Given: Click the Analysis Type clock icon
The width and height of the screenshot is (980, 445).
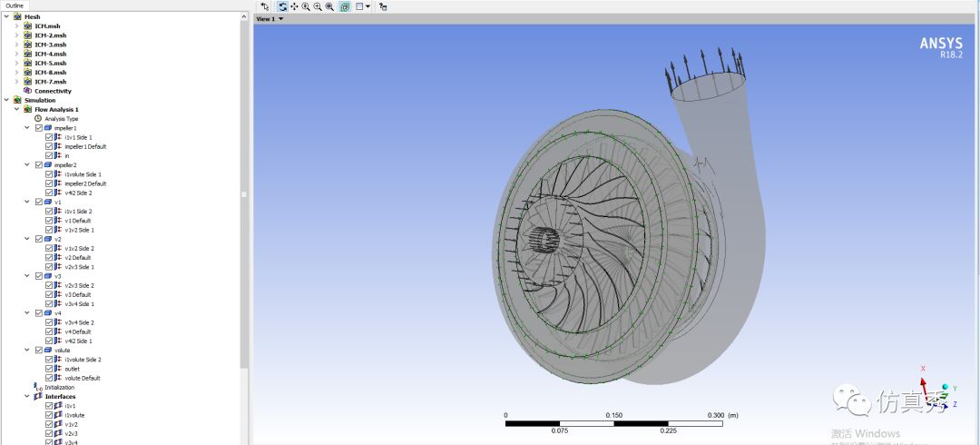Looking at the screenshot, I should 37,119.
